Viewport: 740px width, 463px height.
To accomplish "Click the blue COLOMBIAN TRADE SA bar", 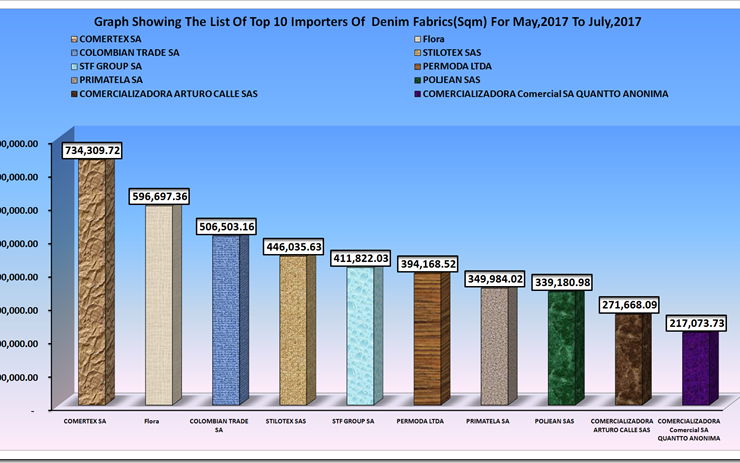I will [230, 320].
